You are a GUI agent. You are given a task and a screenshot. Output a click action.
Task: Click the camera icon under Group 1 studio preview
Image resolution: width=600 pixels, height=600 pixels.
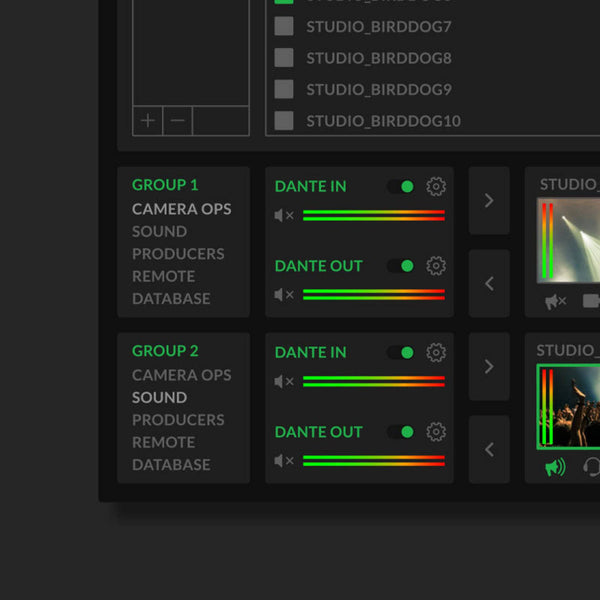point(591,301)
